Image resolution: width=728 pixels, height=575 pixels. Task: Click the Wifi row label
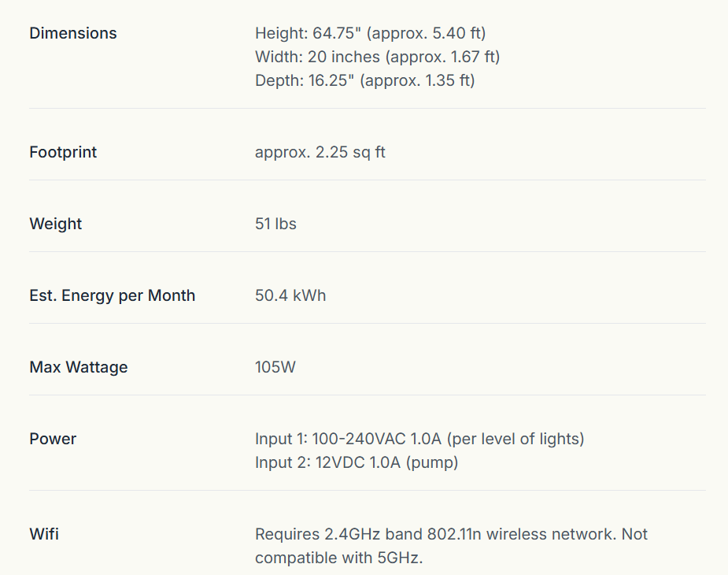tap(44, 534)
